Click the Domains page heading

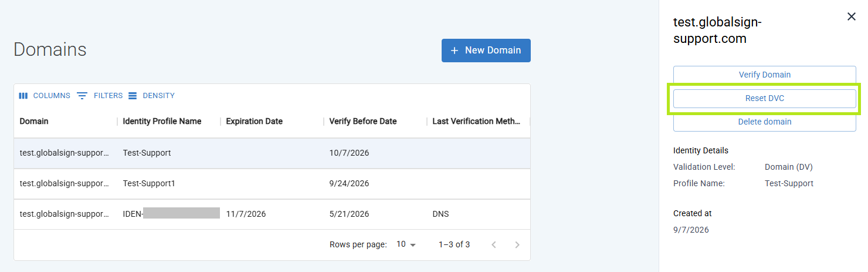point(50,50)
